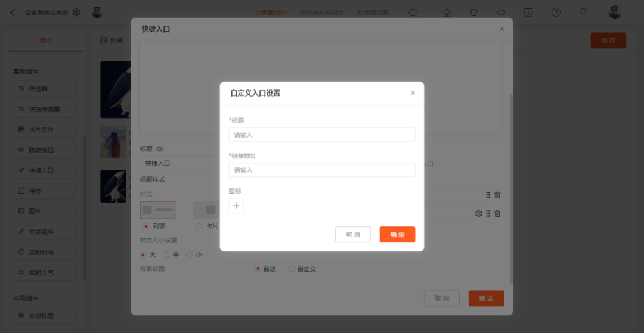Go to home icon in header

pyautogui.click(x=447, y=13)
